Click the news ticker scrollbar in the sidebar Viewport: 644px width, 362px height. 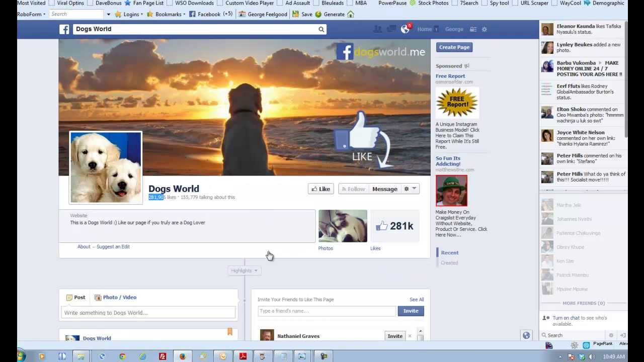pyautogui.click(x=626, y=80)
